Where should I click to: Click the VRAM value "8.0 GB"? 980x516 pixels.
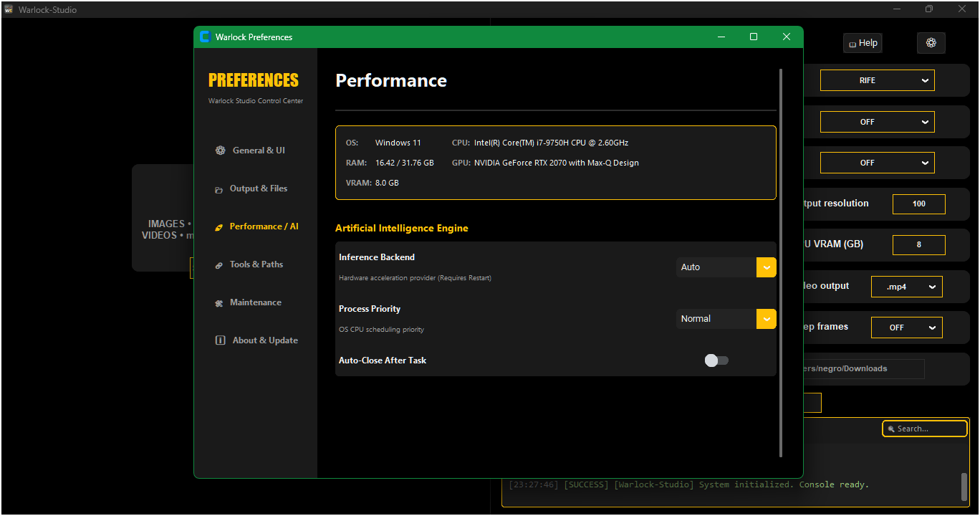(387, 183)
